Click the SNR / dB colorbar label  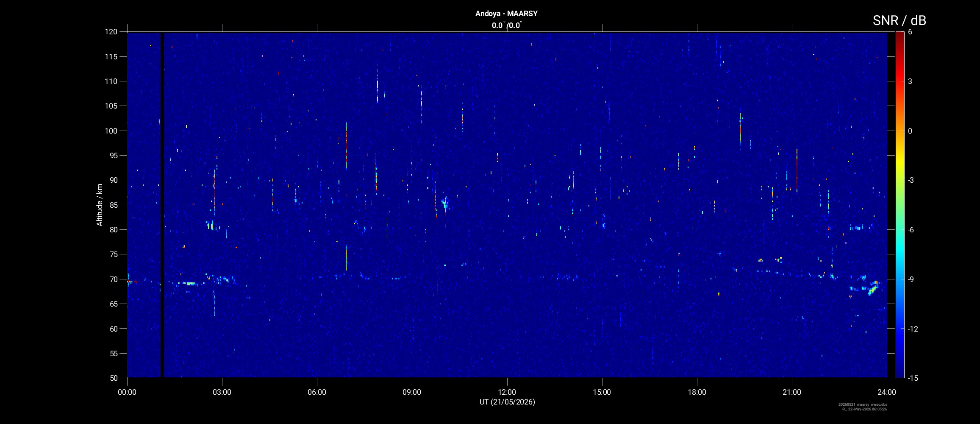899,20
